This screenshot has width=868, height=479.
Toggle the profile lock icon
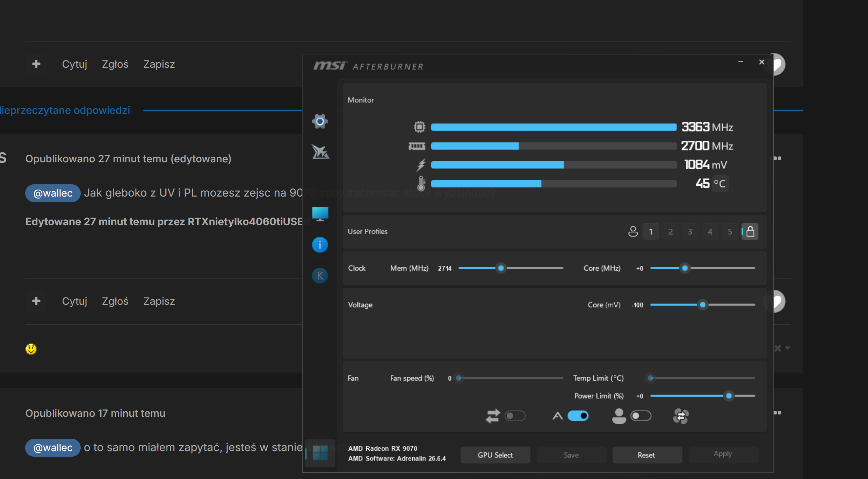tap(750, 231)
